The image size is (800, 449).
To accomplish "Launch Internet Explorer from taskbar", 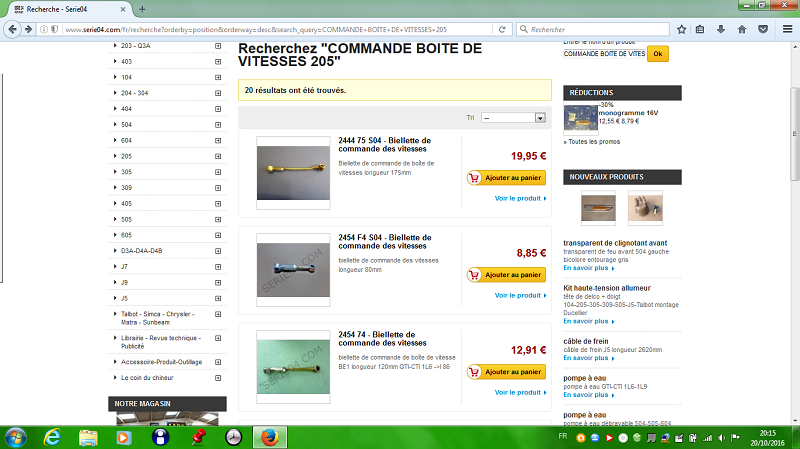I will pyautogui.click(x=52, y=438).
